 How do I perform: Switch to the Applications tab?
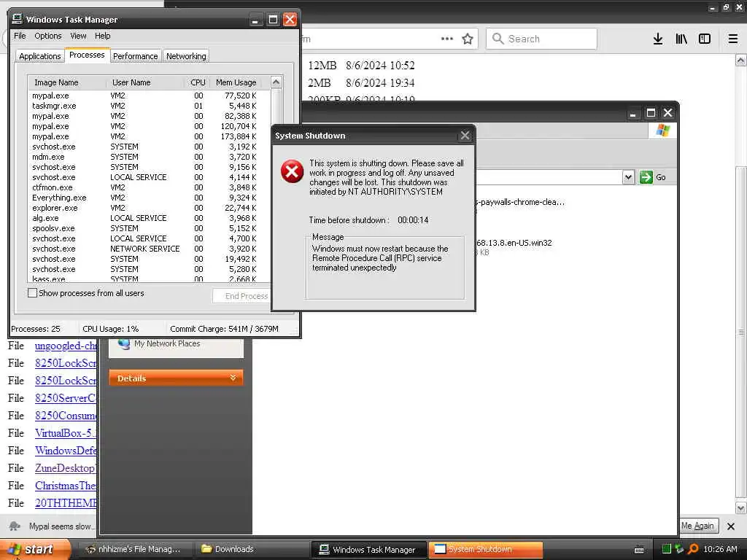coord(40,56)
